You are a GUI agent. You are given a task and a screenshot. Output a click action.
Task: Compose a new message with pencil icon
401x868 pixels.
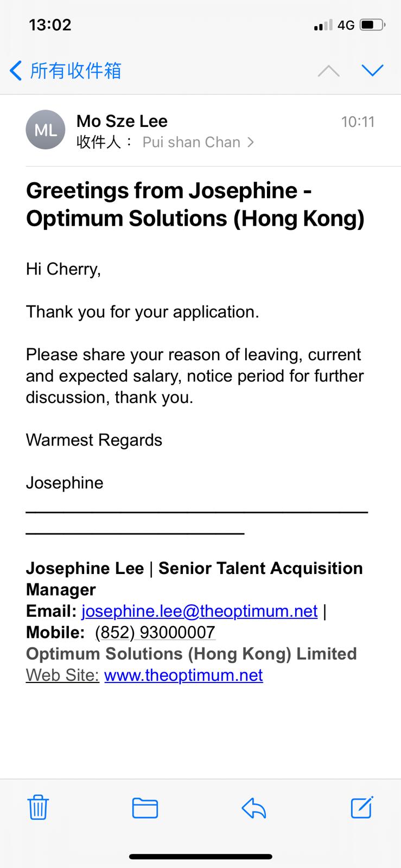click(x=362, y=807)
